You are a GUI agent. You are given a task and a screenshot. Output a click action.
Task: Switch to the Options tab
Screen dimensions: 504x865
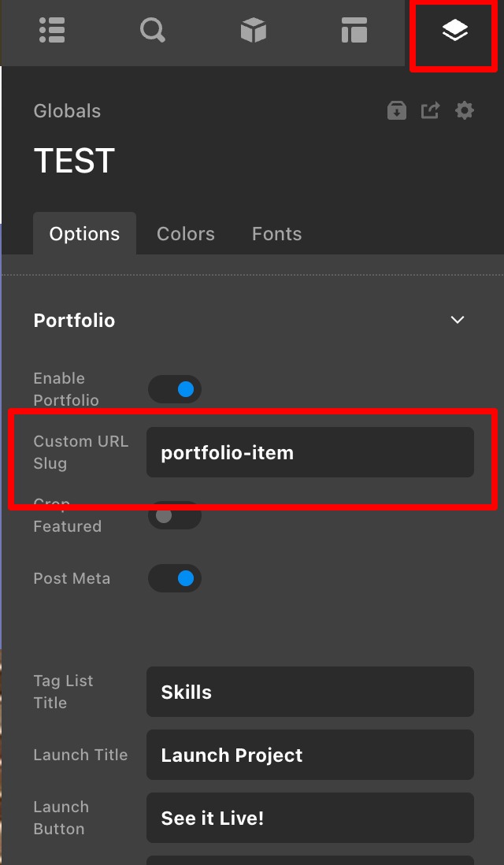pyautogui.click(x=84, y=234)
